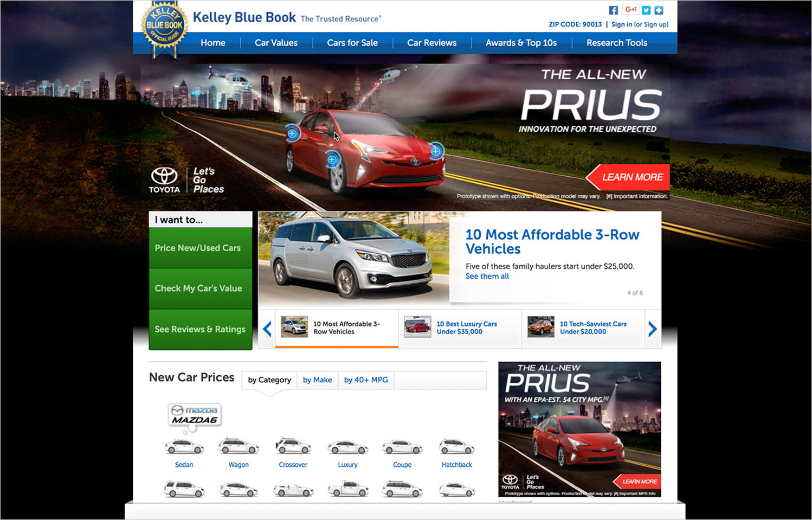Select the Crossover car icon
Image resolution: width=812 pixels, height=520 pixels.
point(293,446)
